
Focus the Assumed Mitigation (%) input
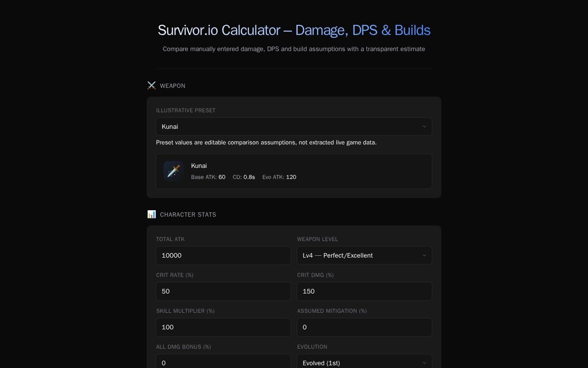pos(364,327)
